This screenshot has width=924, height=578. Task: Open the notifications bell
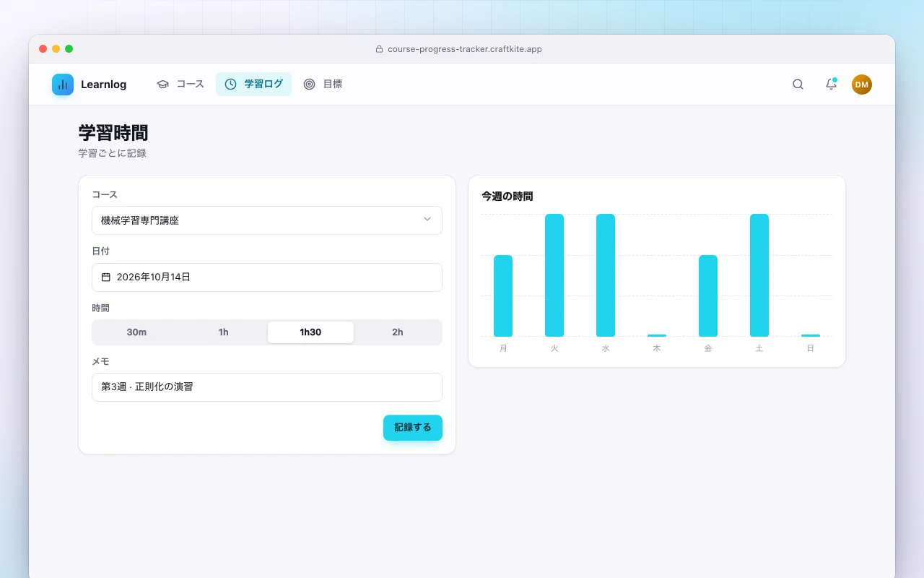(x=831, y=85)
